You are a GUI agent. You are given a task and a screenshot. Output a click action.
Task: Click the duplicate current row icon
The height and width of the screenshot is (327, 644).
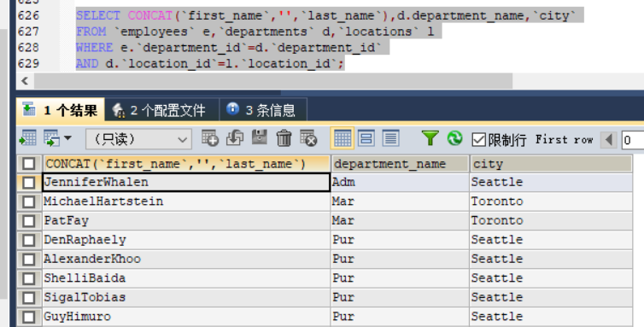click(x=235, y=138)
